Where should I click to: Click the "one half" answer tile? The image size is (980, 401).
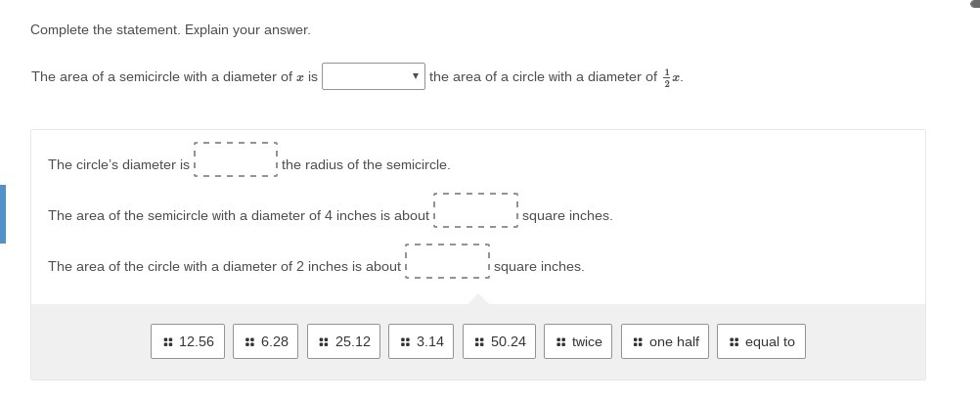pos(665,341)
